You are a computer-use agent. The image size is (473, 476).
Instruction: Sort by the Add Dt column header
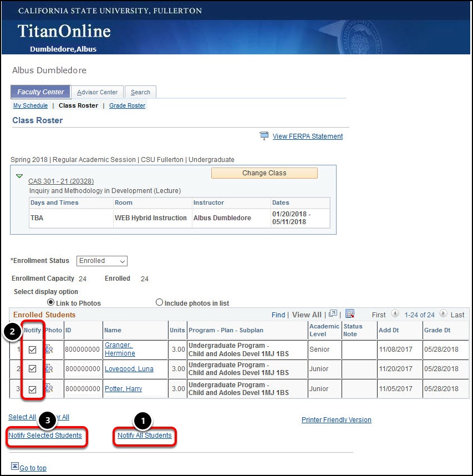[389, 330]
